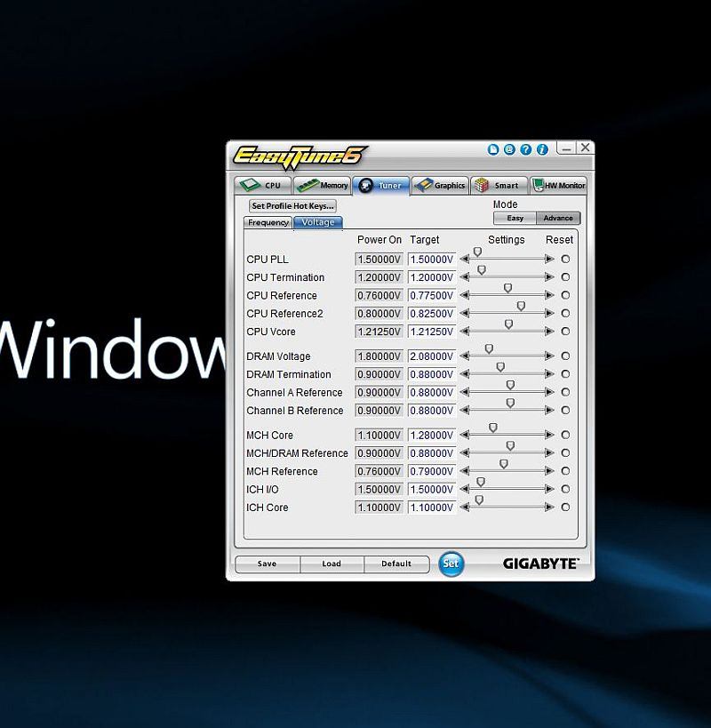Decrease Channel A Reference with left arrow
The width and height of the screenshot is (711, 728).
tap(465, 392)
